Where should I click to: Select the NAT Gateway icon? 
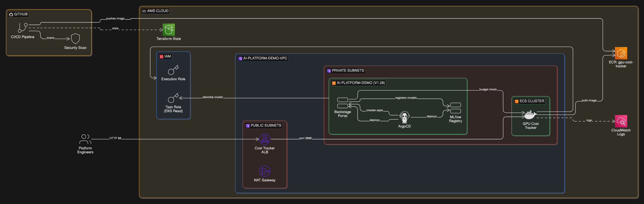click(264, 171)
